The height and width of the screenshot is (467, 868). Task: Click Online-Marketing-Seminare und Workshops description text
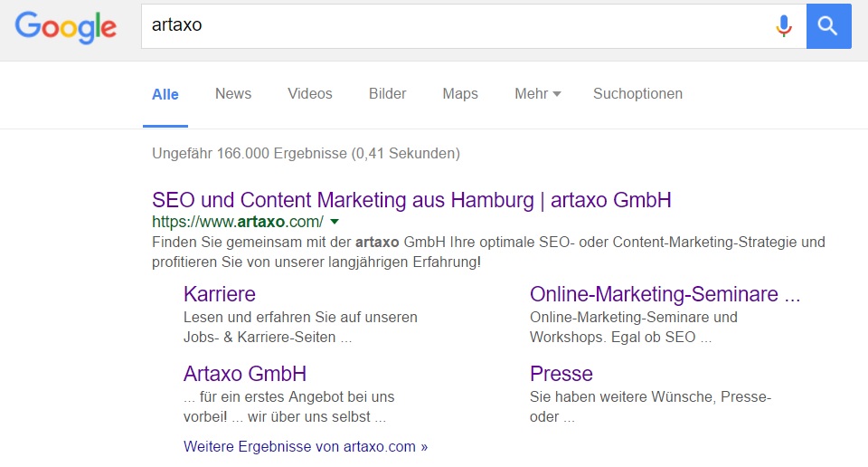(x=634, y=328)
